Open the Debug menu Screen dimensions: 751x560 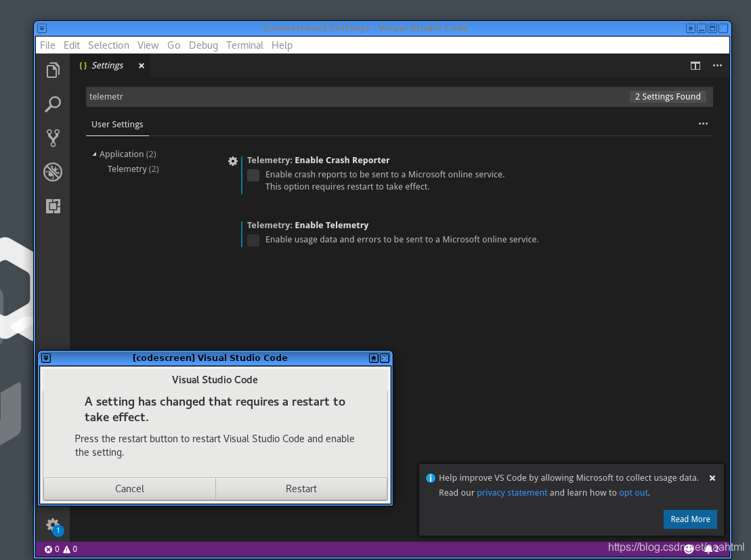click(x=203, y=45)
